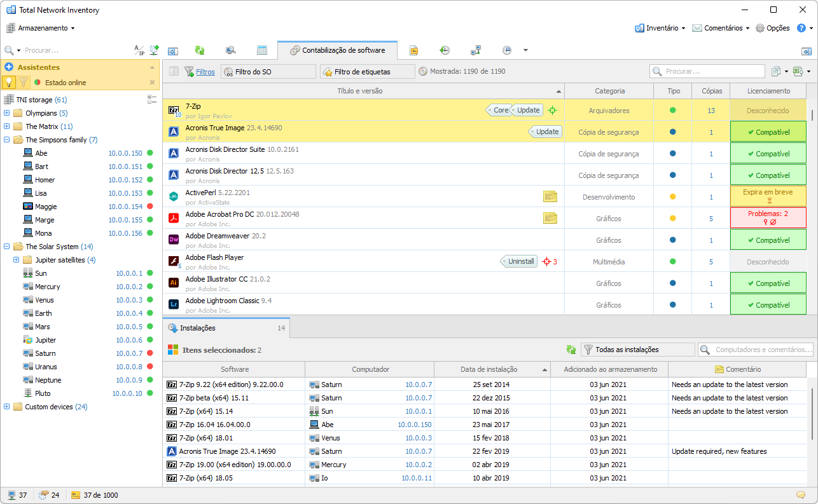Open the license key tab icon
The width and height of the screenshot is (818, 504).
click(413, 50)
